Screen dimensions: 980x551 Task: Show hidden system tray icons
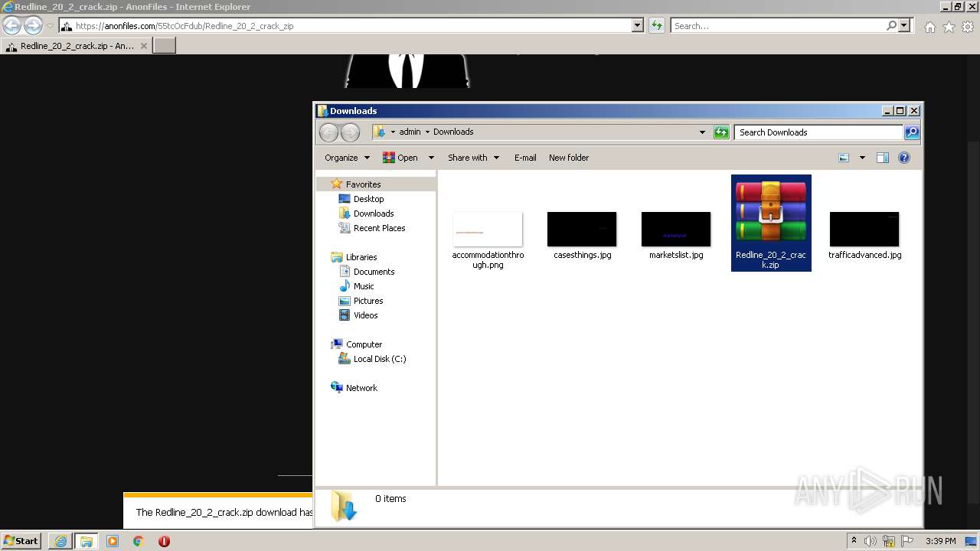(854, 540)
